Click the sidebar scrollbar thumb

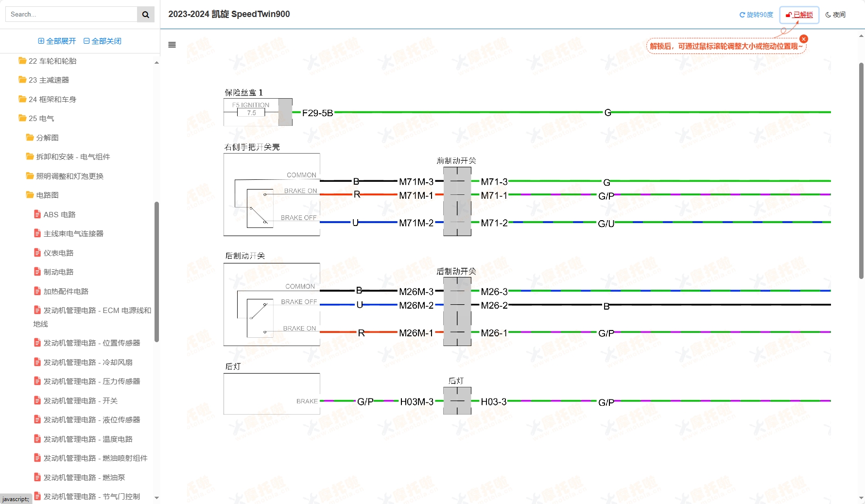pos(156,272)
